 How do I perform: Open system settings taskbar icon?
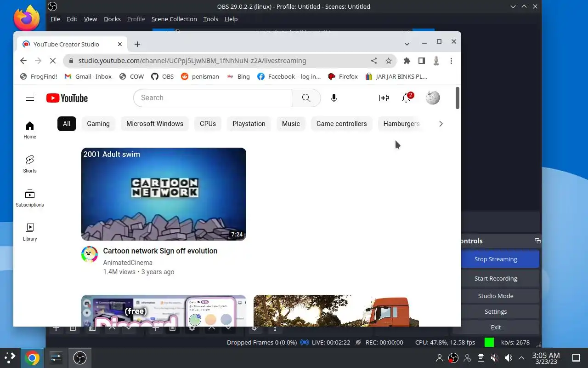(56, 358)
